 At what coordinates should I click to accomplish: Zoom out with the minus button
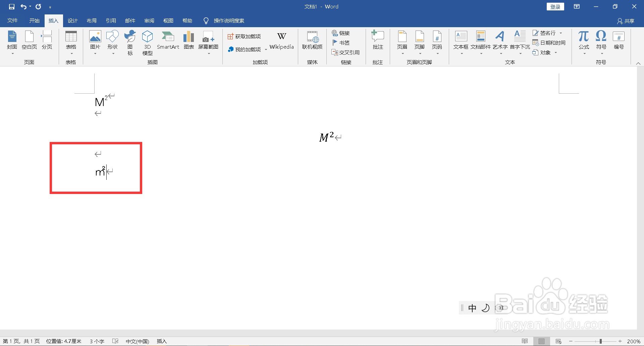pos(571,341)
